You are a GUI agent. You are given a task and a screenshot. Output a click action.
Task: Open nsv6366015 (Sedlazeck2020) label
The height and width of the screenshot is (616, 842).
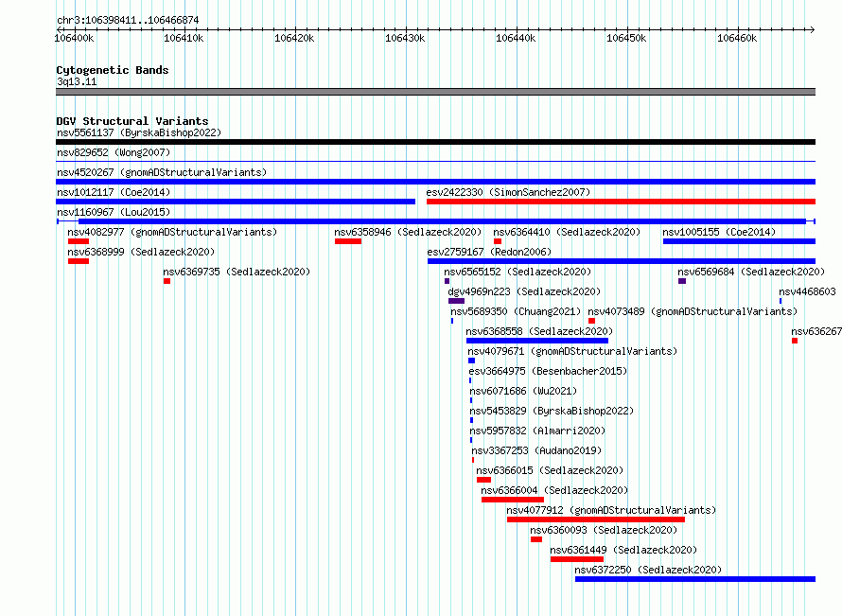(x=551, y=470)
